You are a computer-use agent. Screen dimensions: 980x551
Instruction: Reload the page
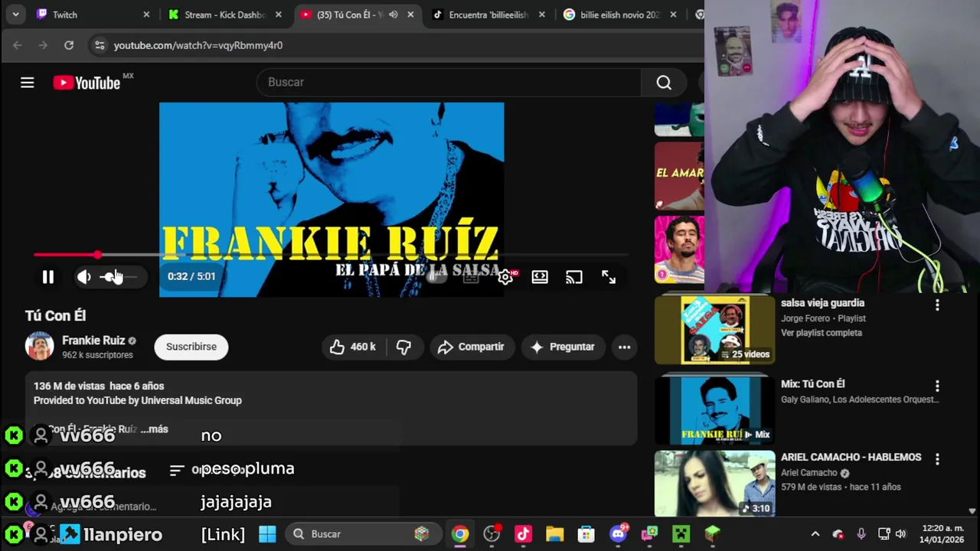[69, 45]
